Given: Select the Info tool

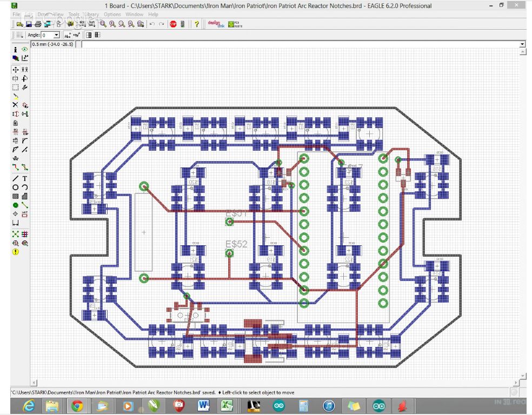Looking at the screenshot, I should click(15, 50).
